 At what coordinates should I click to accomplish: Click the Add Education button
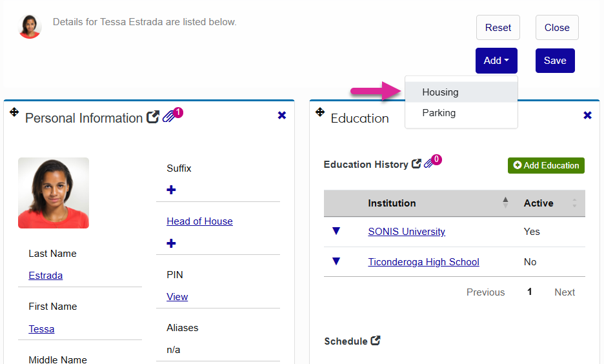point(546,165)
